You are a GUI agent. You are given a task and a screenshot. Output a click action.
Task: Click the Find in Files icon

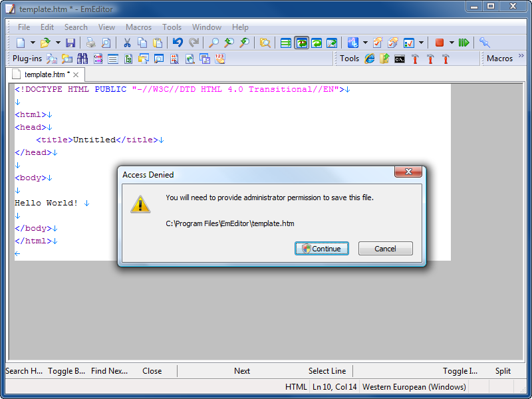(x=265, y=43)
